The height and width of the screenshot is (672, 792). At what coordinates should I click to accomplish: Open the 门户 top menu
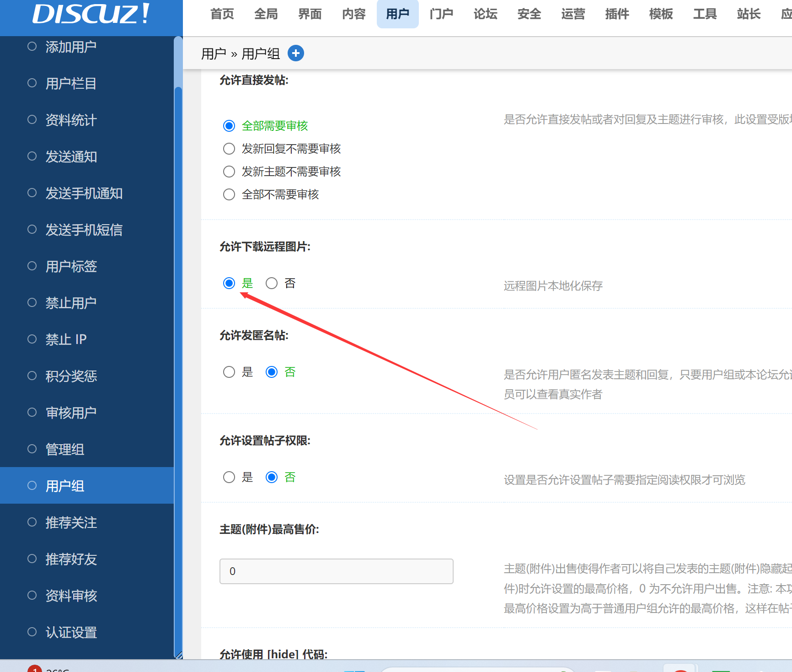click(442, 14)
